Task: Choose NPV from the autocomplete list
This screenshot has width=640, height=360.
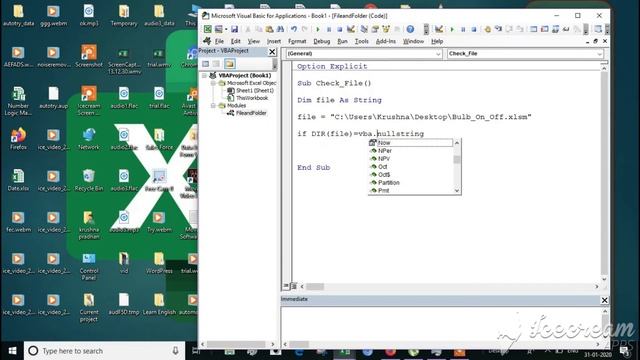Action: 411,159
